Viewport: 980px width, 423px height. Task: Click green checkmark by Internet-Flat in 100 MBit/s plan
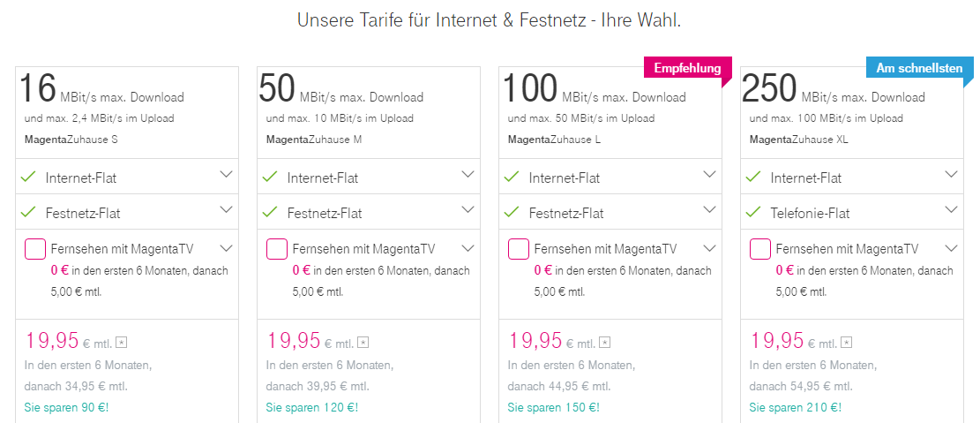coord(512,178)
